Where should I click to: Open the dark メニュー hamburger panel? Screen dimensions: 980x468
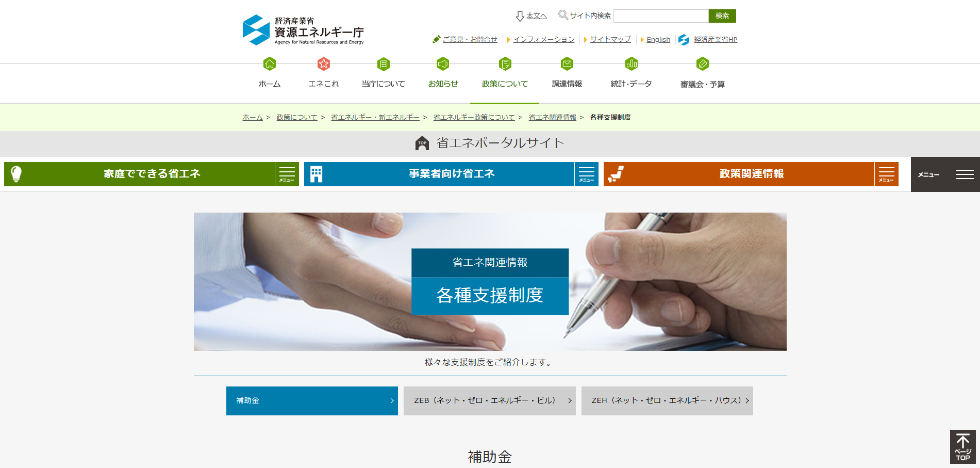945,174
